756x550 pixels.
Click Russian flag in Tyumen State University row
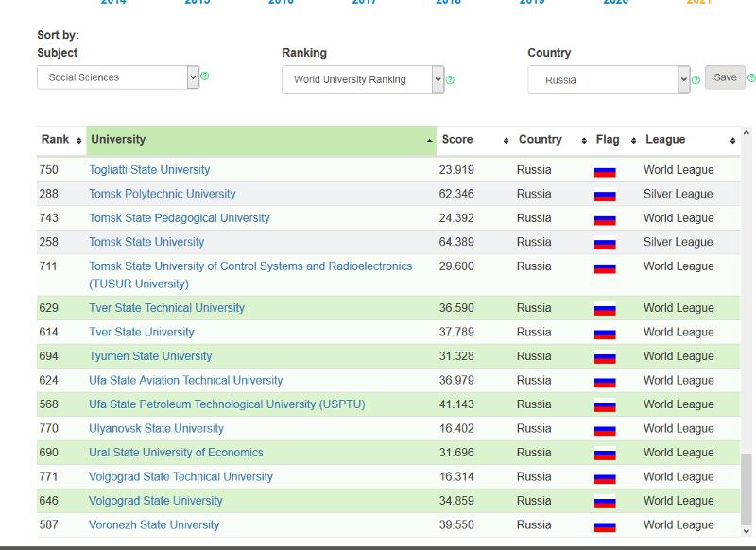click(605, 357)
